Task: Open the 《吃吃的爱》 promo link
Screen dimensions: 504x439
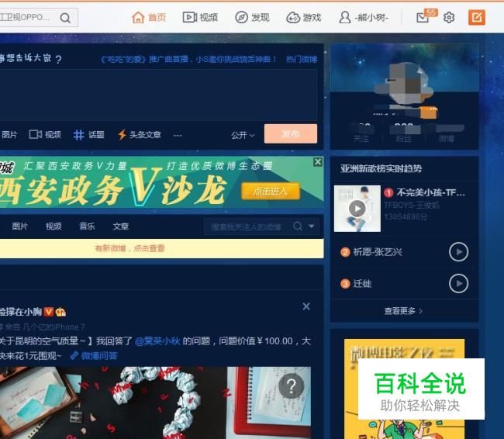Action: (x=188, y=59)
